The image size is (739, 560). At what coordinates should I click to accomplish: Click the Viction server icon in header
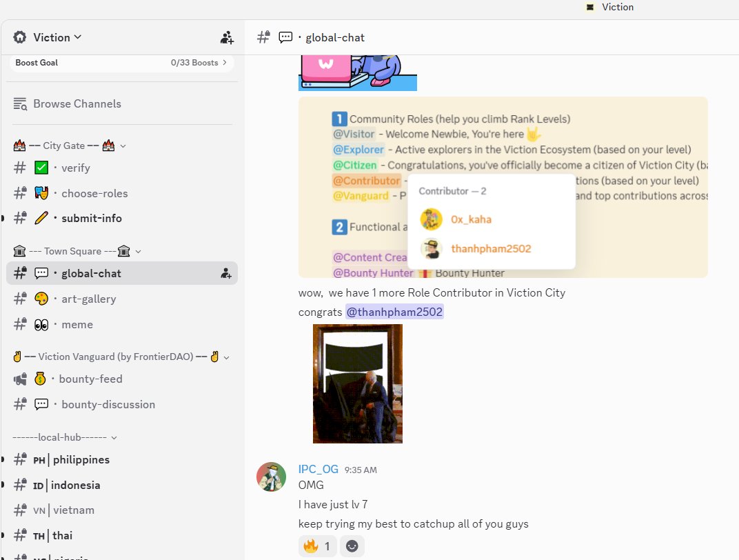[x=20, y=37]
